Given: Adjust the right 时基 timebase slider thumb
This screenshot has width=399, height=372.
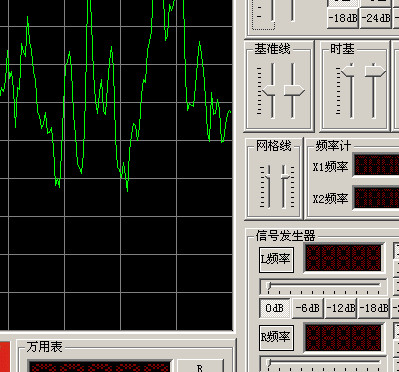Looking at the screenshot, I should click(375, 71).
